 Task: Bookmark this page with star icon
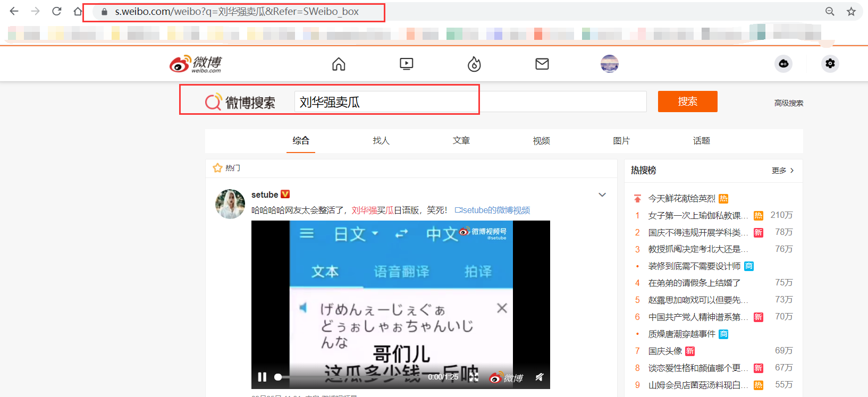[851, 11]
